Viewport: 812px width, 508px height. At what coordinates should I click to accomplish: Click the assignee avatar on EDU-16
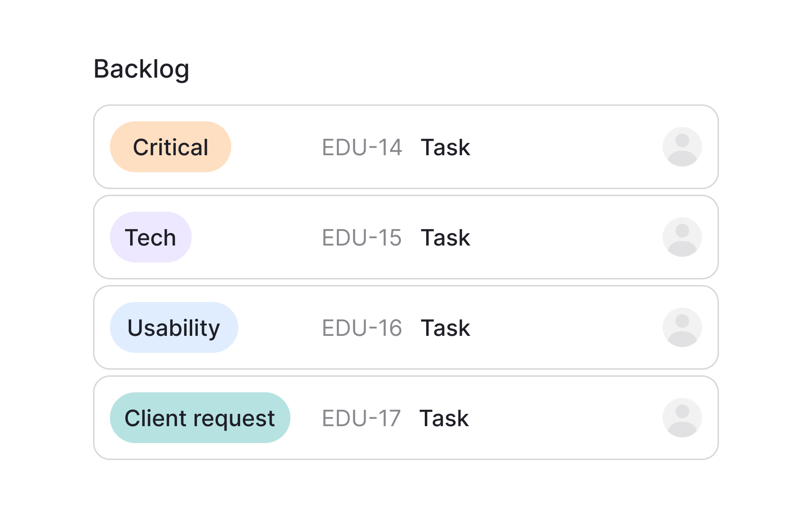tap(681, 327)
